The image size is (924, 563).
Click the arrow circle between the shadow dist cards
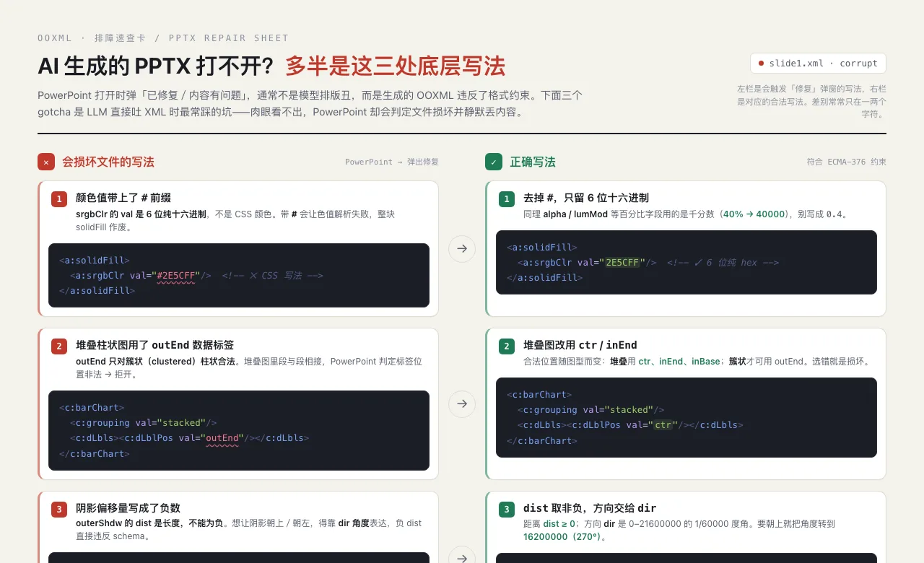[462, 557]
